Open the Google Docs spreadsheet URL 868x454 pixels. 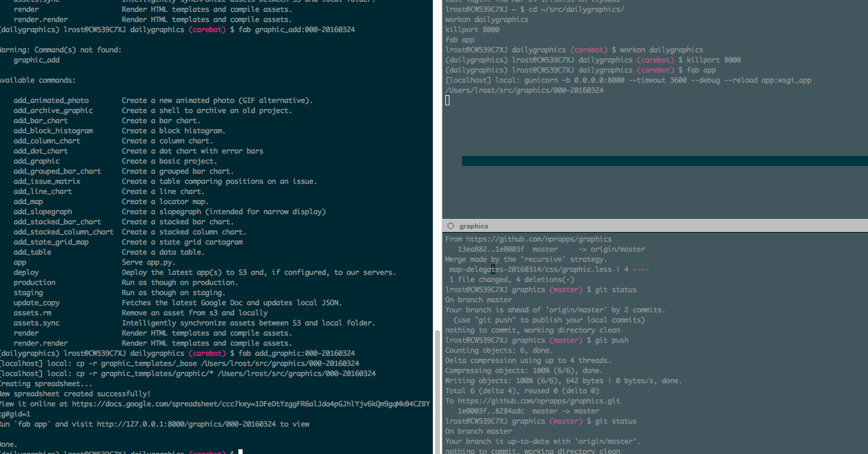point(250,404)
